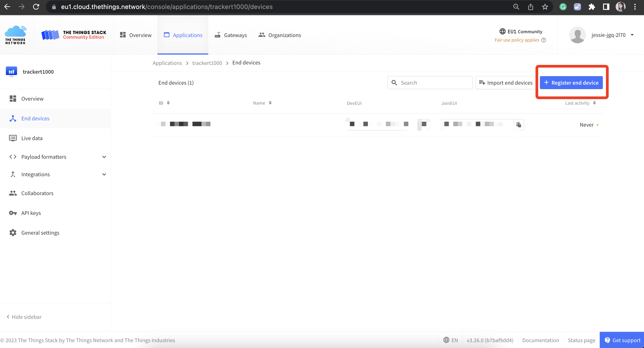This screenshot has height=348, width=644.
Task: Click the Fair use policy help icon
Action: point(543,40)
